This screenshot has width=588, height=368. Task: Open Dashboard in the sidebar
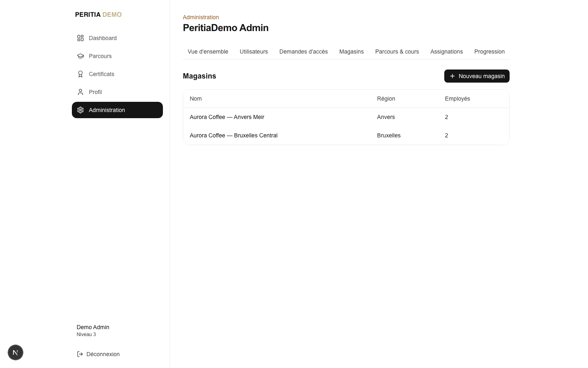[117, 38]
